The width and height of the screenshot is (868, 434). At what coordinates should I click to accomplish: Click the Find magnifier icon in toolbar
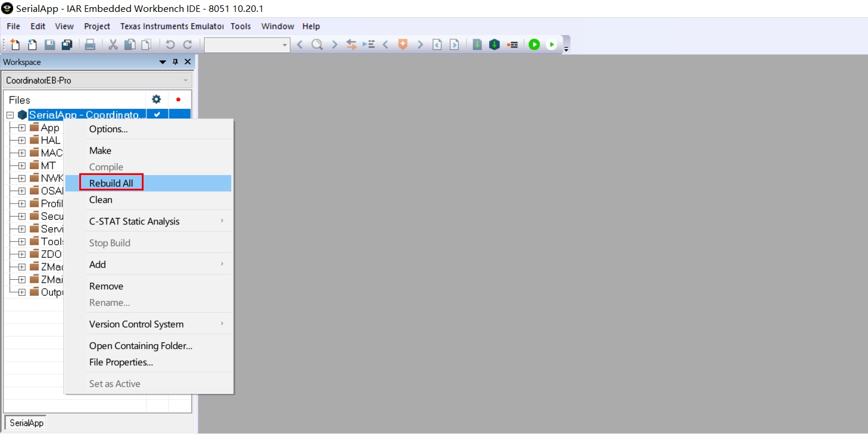click(317, 45)
